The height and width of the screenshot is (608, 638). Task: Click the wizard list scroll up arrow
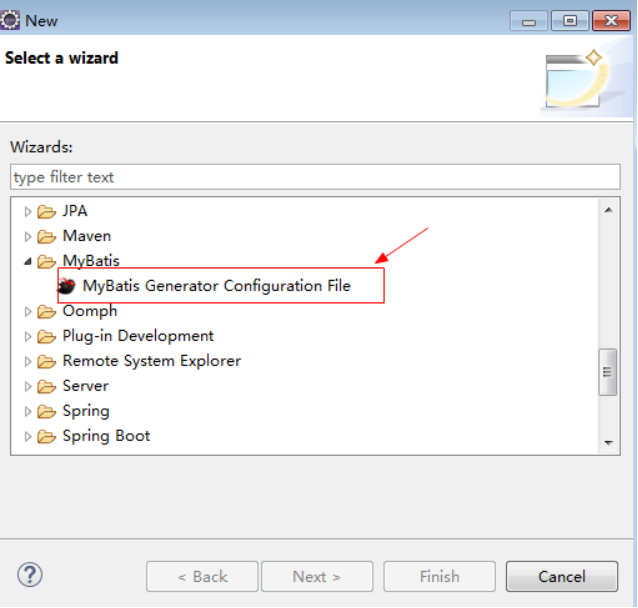tap(609, 210)
